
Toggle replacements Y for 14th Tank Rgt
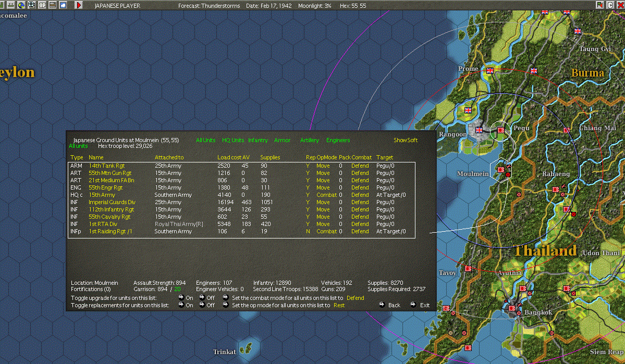(308, 166)
